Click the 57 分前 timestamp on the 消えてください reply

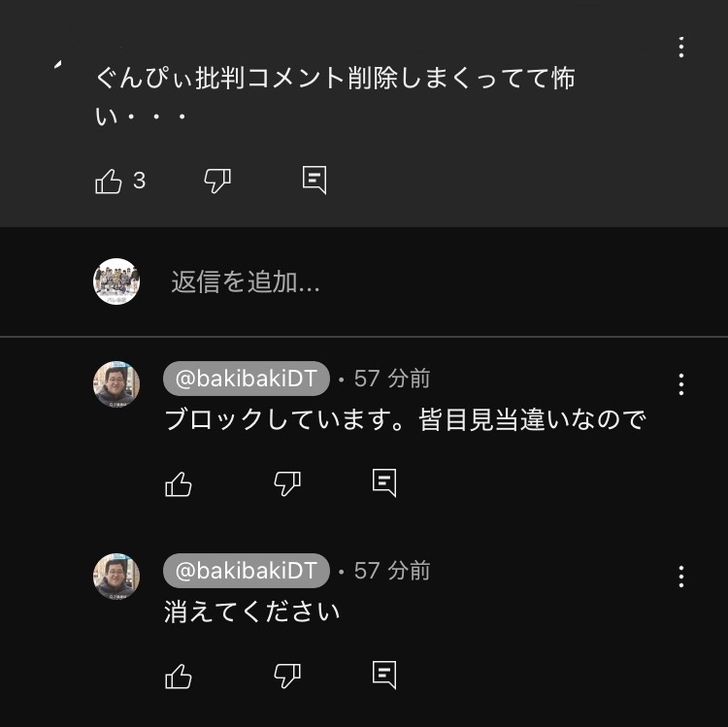[392, 571]
